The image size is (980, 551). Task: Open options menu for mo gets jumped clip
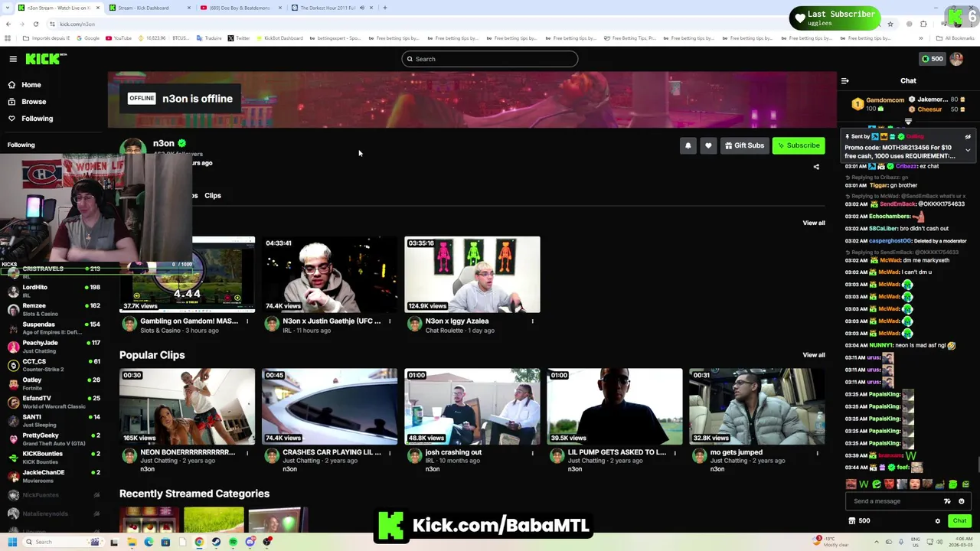point(817,452)
